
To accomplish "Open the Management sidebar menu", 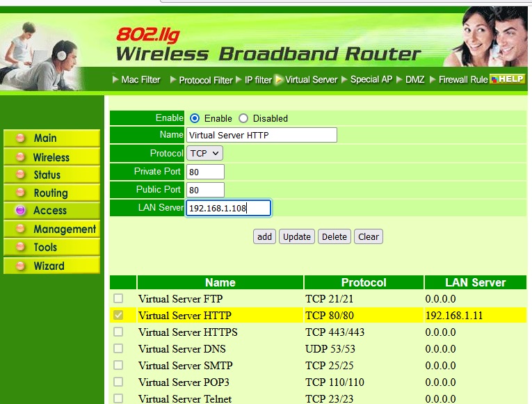I will click(x=51, y=229).
